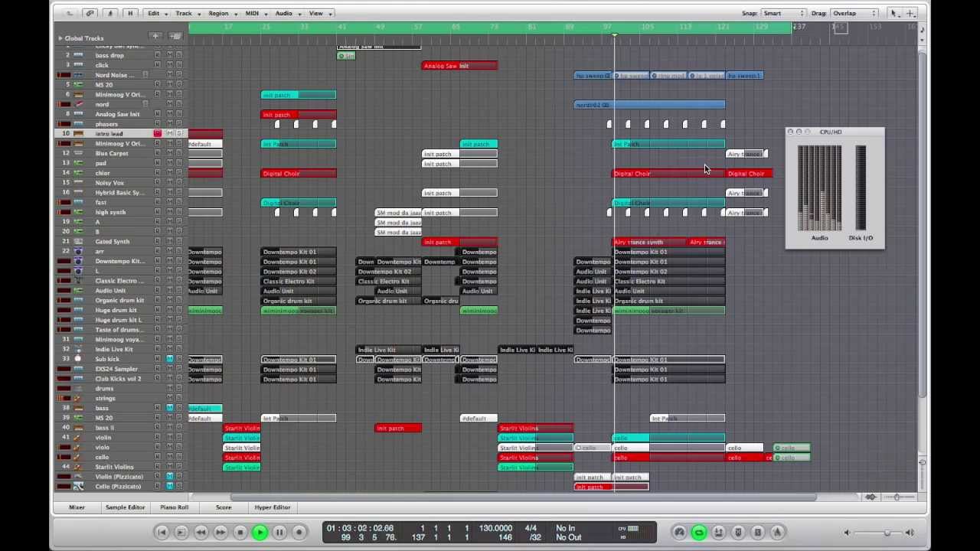Open the command-click crosshair tool menu

(911, 13)
